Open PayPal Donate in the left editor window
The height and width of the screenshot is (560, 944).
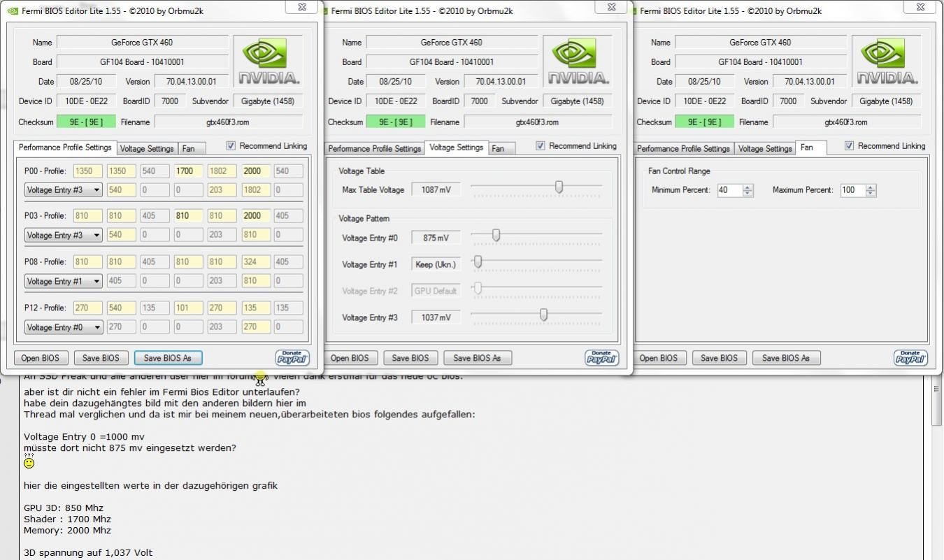(292, 358)
